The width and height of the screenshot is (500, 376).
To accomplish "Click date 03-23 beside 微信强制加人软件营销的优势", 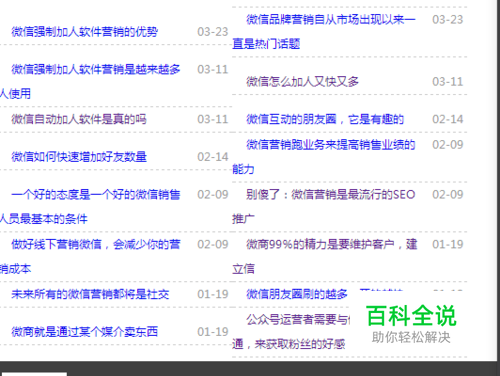I will pyautogui.click(x=213, y=32).
